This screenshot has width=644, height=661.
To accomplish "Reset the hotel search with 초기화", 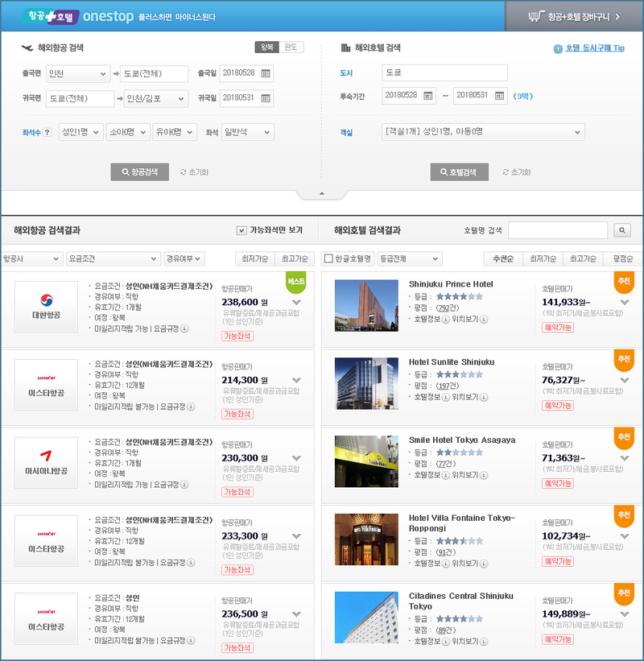I will 517,172.
